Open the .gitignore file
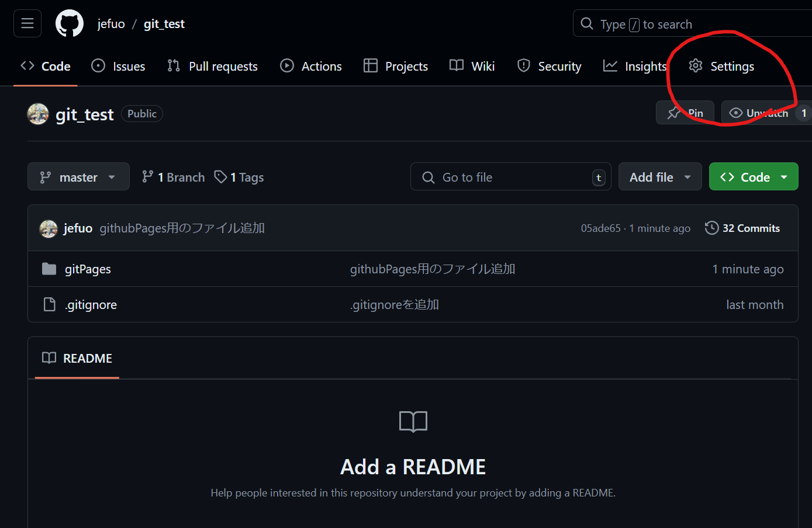 tap(91, 305)
